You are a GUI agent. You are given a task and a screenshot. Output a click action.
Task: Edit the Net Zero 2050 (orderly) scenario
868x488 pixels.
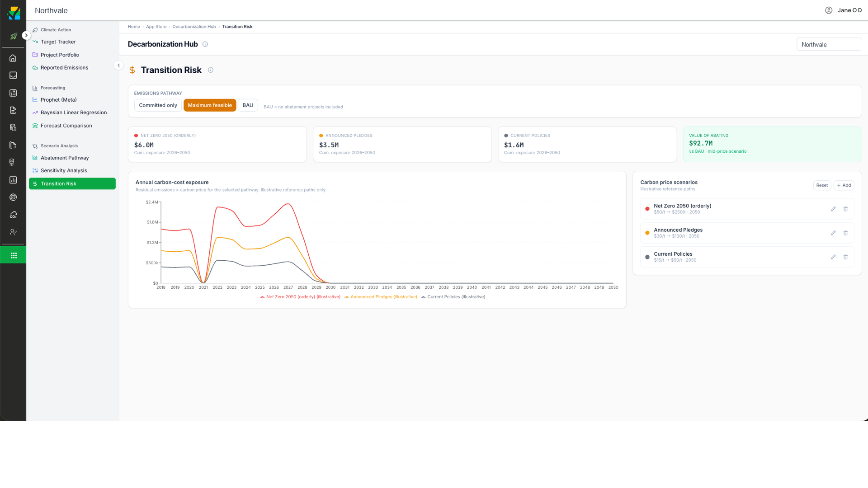tap(833, 209)
